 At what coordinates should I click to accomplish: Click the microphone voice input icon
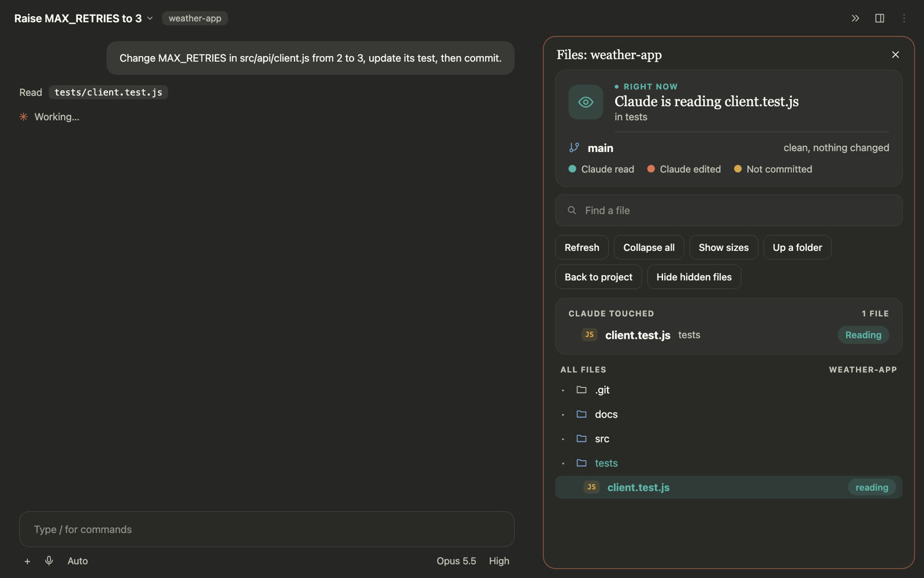(x=49, y=561)
